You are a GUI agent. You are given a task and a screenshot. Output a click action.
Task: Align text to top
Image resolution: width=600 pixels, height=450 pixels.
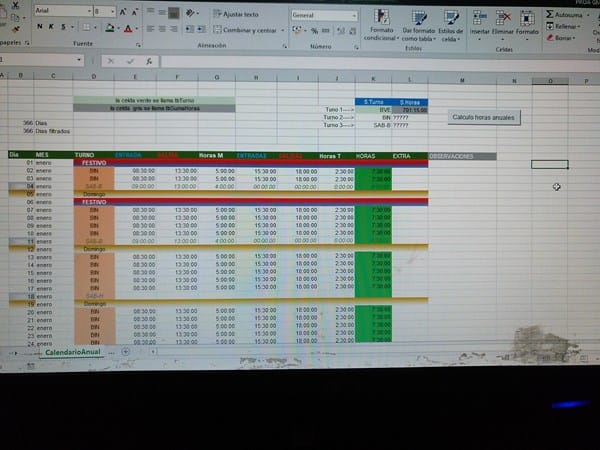pos(151,11)
